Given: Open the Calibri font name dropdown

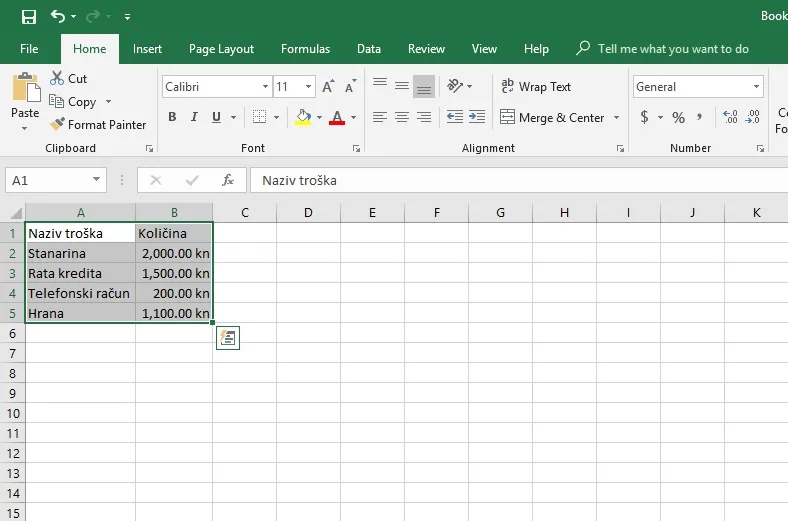Looking at the screenshot, I should (x=265, y=87).
